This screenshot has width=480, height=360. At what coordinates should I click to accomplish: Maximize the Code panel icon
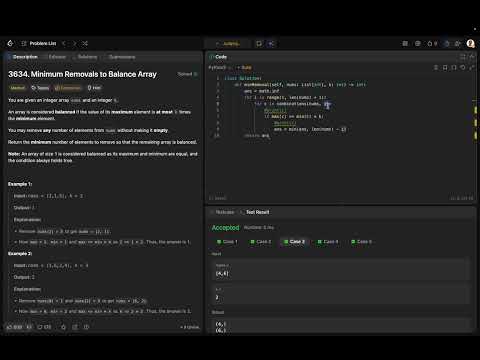pyautogui.click(x=463, y=57)
